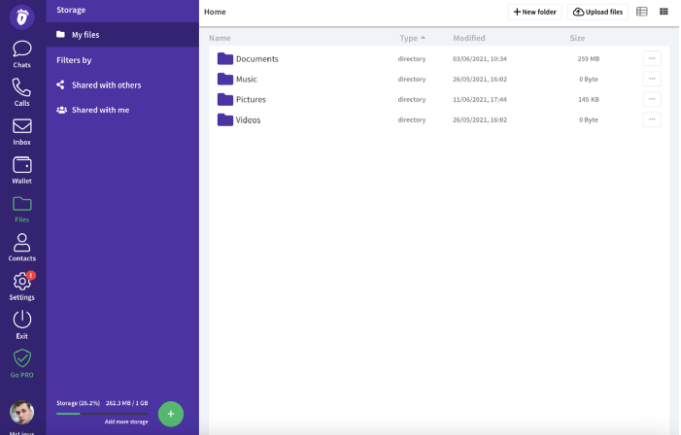Click the 259 MB size of Documents
The height and width of the screenshot is (435, 681).
pos(588,59)
